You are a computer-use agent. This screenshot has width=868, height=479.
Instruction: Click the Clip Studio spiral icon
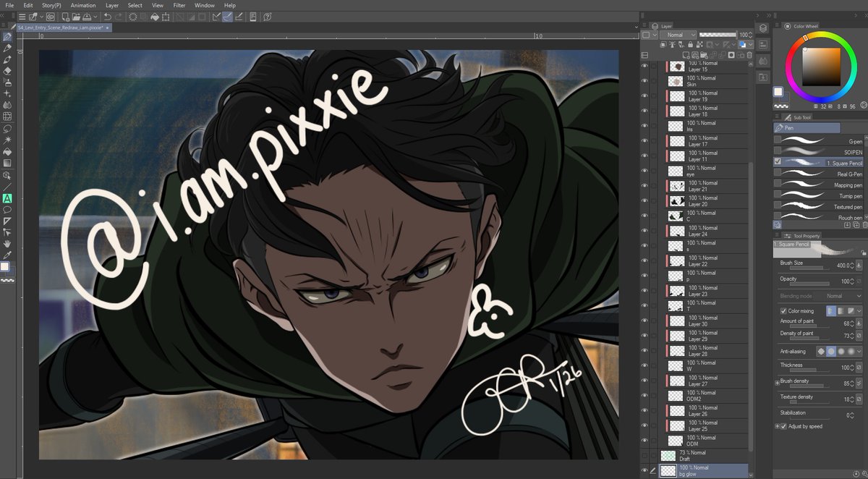51,17
